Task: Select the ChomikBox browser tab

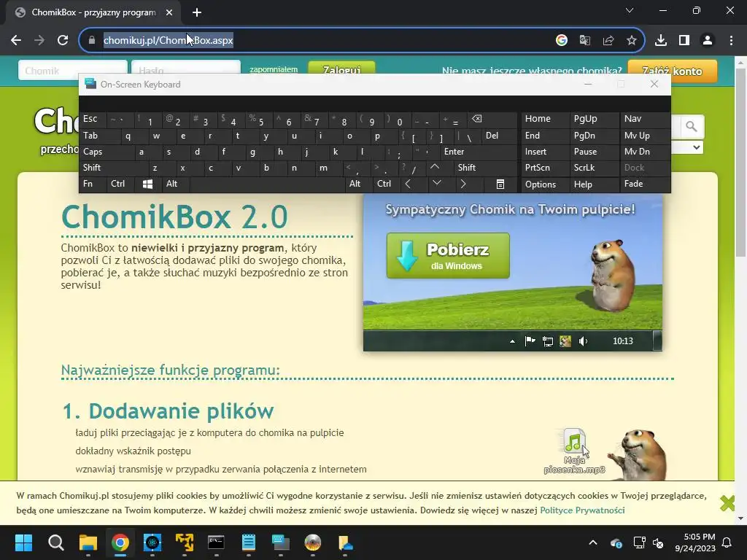Action: coord(93,12)
